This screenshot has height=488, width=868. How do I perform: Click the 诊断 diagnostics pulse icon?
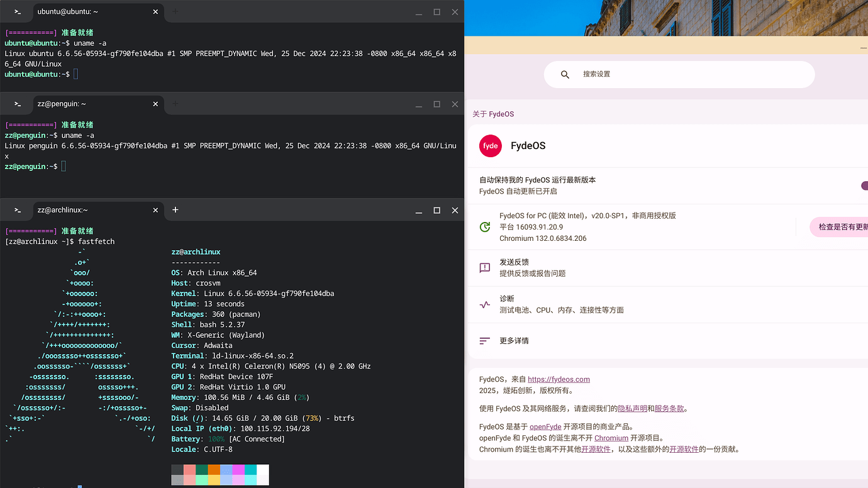tap(484, 303)
